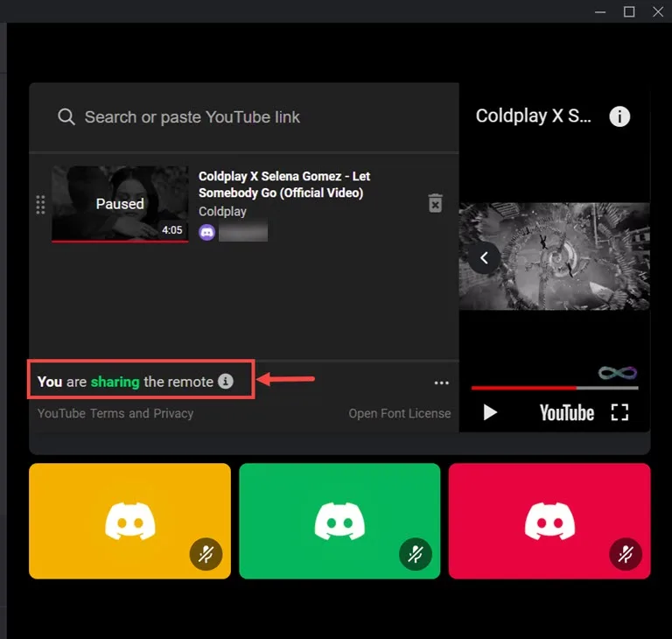
Task: Grab the drag handle of the queued video
Action: tap(40, 205)
